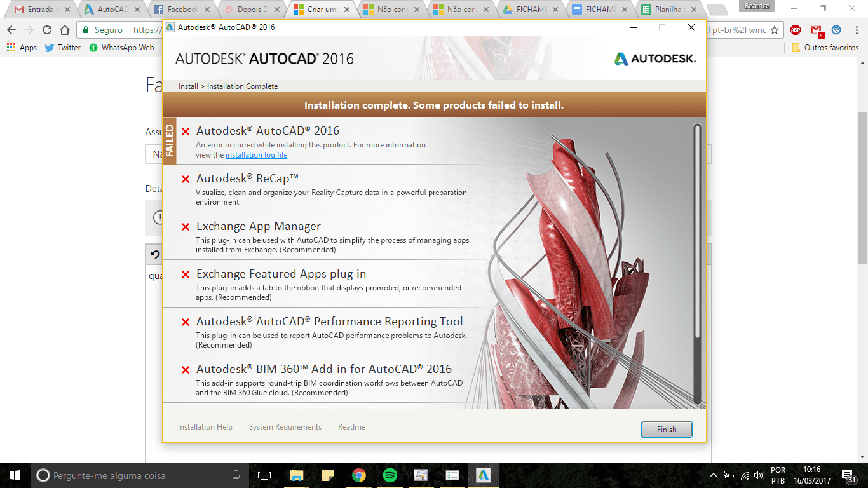
Task: Click Installation Help at the bottom
Action: coord(205,426)
